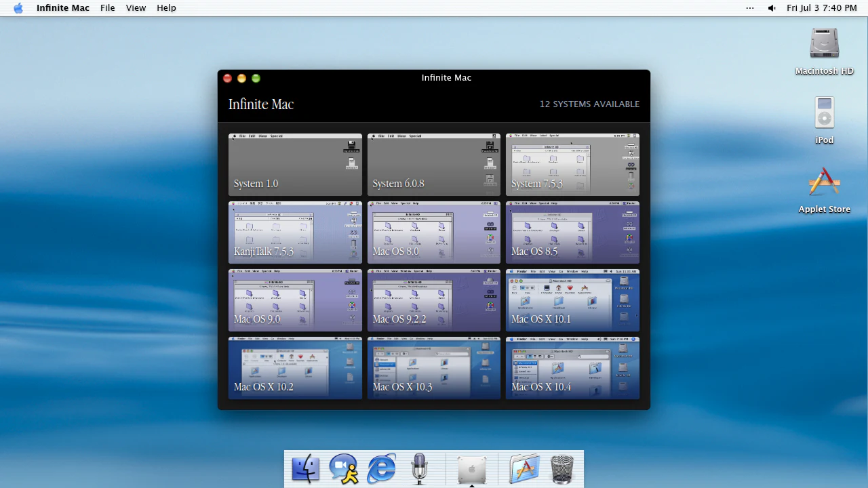The image size is (868, 488).
Task: Choose the Mac OS X 10.1 thumbnail
Action: coord(572,300)
